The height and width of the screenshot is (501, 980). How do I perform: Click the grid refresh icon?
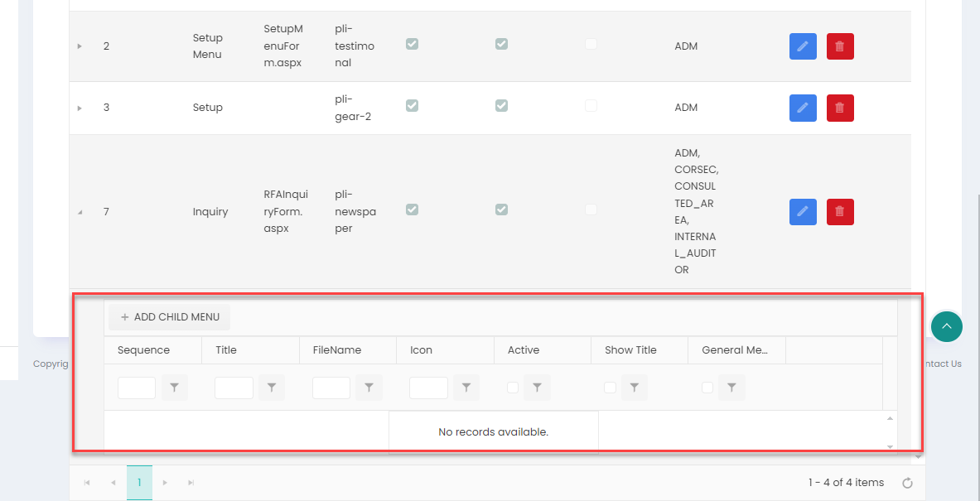click(x=907, y=483)
